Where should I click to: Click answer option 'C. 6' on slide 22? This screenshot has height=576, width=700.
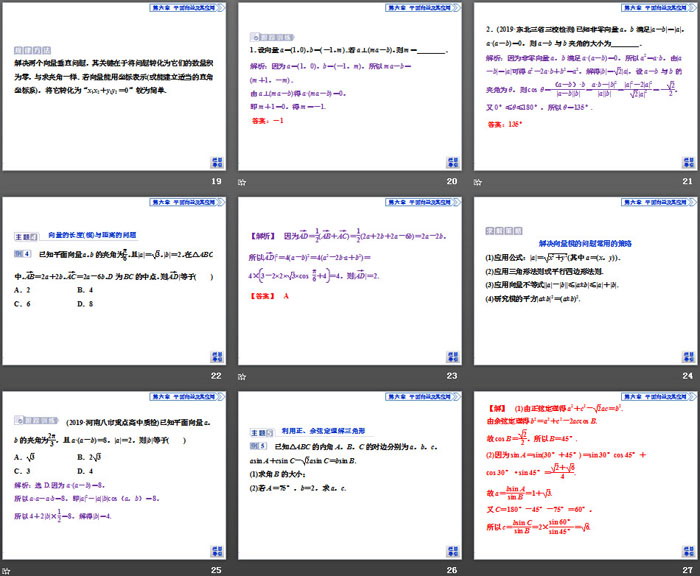tap(22, 304)
